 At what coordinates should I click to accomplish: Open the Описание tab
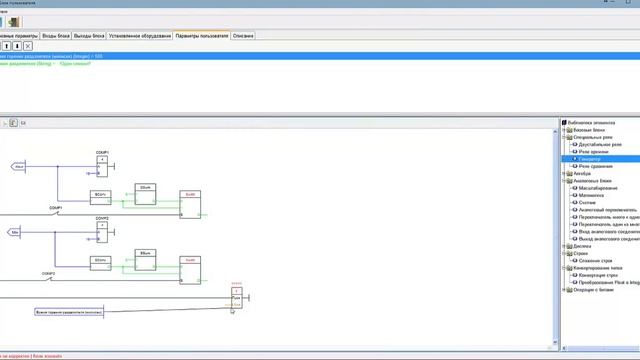(x=243, y=36)
